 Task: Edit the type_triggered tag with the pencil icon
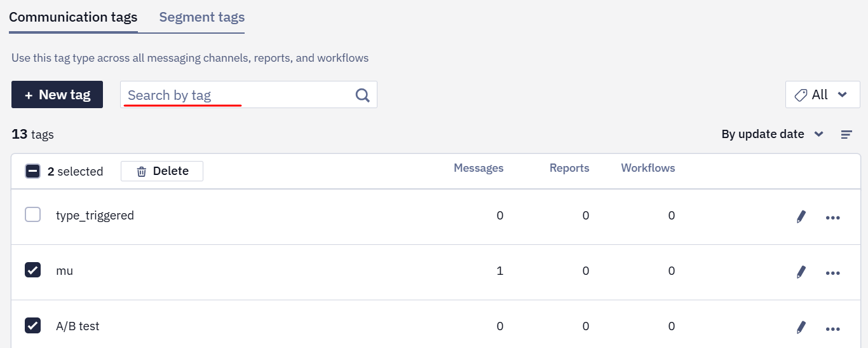click(x=801, y=217)
